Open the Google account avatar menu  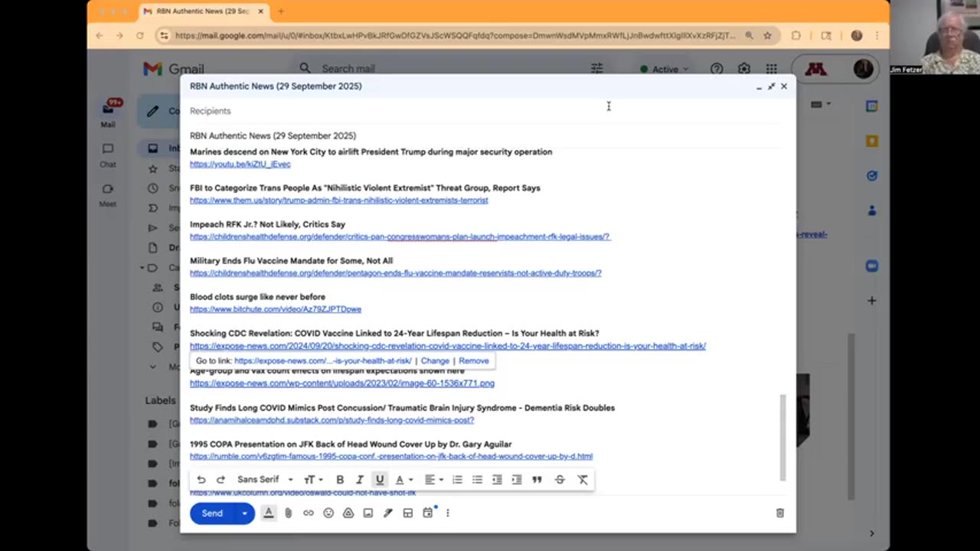pyautogui.click(x=863, y=69)
